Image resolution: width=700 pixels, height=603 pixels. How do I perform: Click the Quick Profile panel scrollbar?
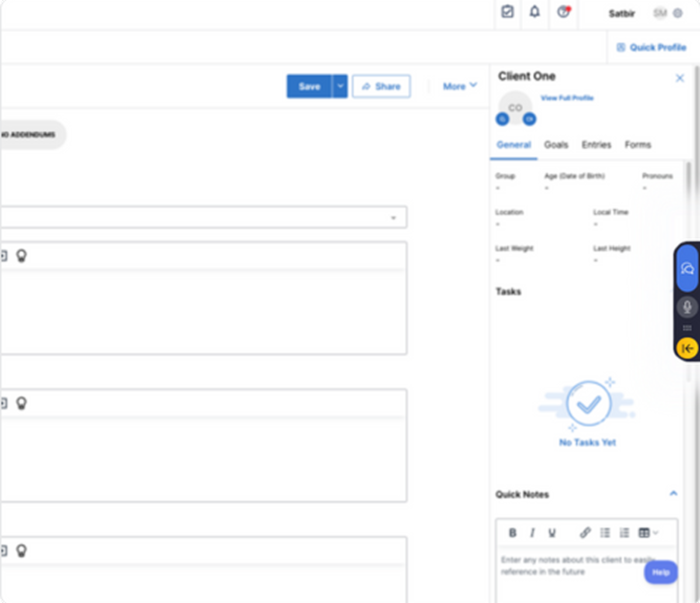(688, 178)
